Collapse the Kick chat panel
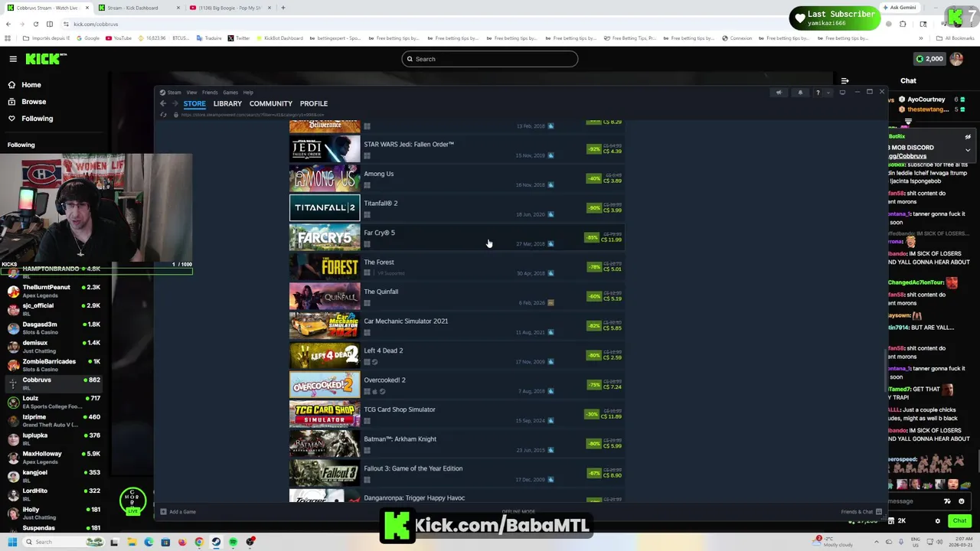This screenshot has width=980, height=551. click(844, 80)
